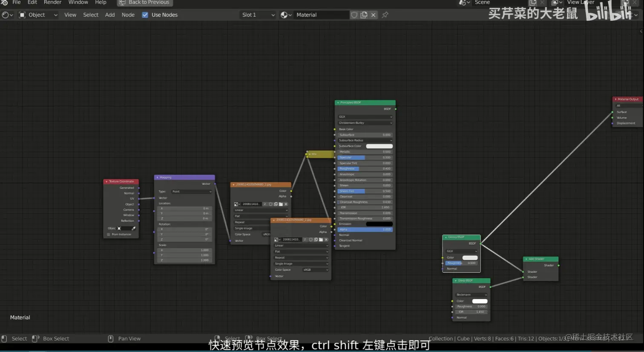Image resolution: width=644 pixels, height=352 pixels.
Task: Unlink the material with the X icon
Action: 374,15
